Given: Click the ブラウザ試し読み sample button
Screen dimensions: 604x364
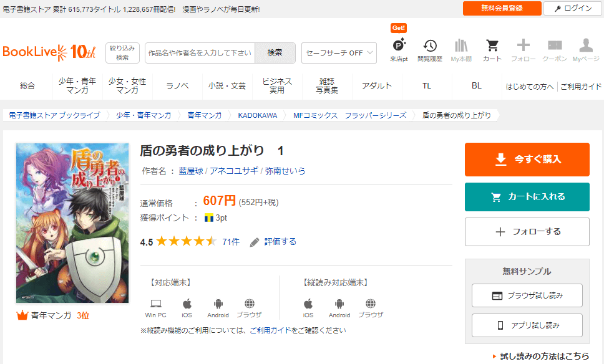Looking at the screenshot, I should click(x=527, y=295).
